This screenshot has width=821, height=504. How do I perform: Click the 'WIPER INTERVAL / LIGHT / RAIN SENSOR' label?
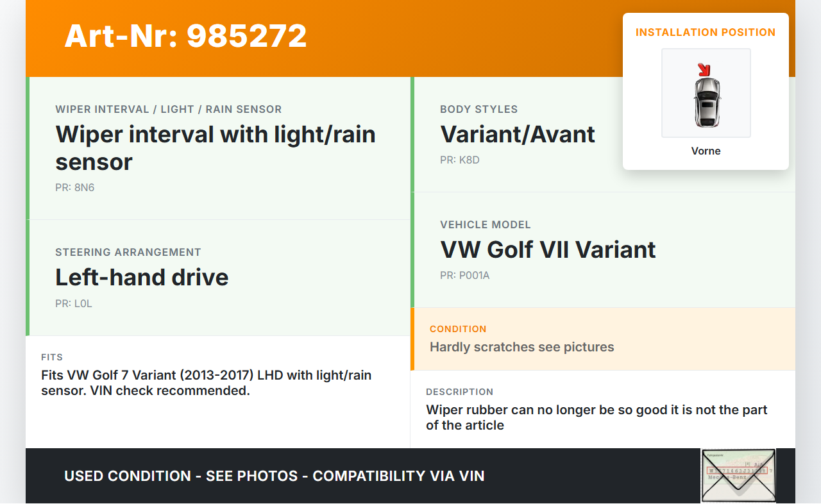coord(169,110)
